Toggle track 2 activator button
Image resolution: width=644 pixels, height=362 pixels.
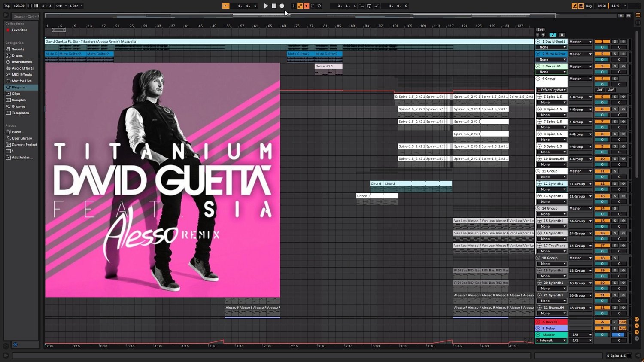[602, 54]
